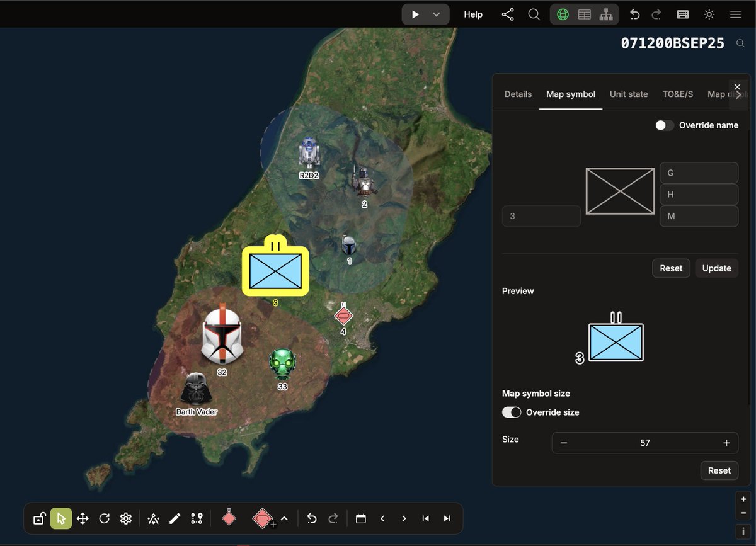Image resolution: width=756 pixels, height=546 pixels.
Task: Select the Darth Vader unit on map
Action: click(196, 389)
